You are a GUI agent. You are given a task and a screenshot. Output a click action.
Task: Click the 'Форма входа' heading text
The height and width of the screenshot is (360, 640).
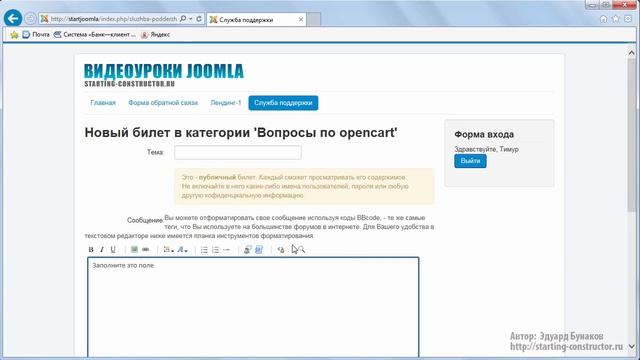pos(484,134)
